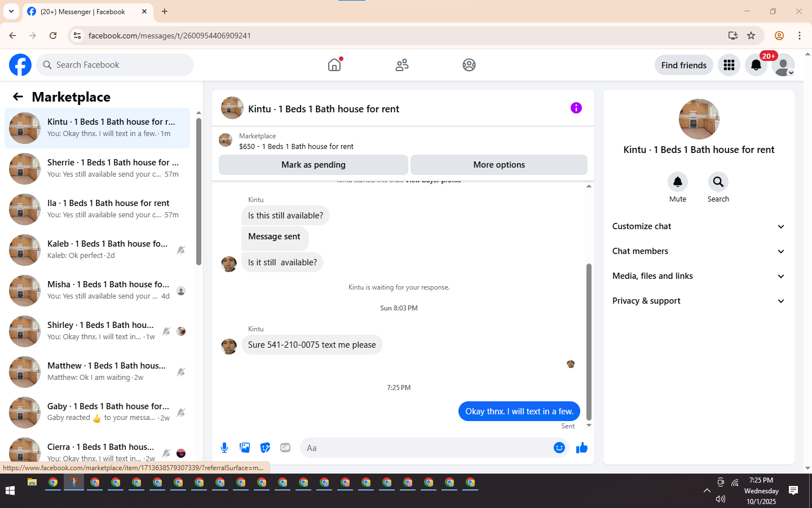Open the Chrome three-dot menu

click(800, 36)
